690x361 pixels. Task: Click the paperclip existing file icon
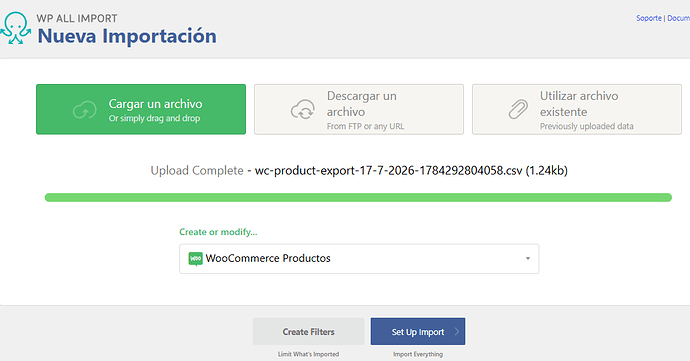(518, 109)
